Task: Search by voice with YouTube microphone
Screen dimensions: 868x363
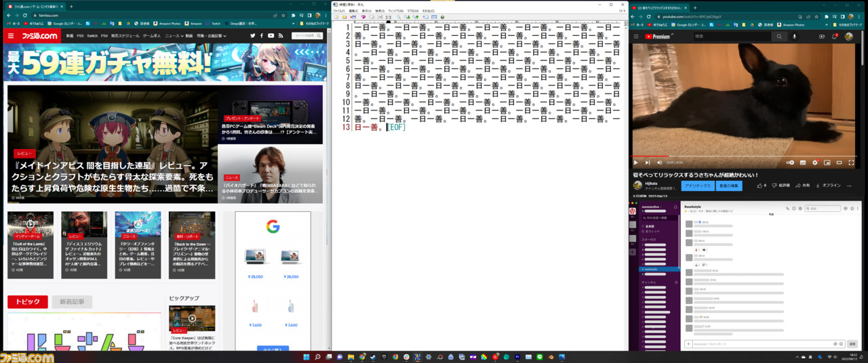Action: [x=794, y=37]
